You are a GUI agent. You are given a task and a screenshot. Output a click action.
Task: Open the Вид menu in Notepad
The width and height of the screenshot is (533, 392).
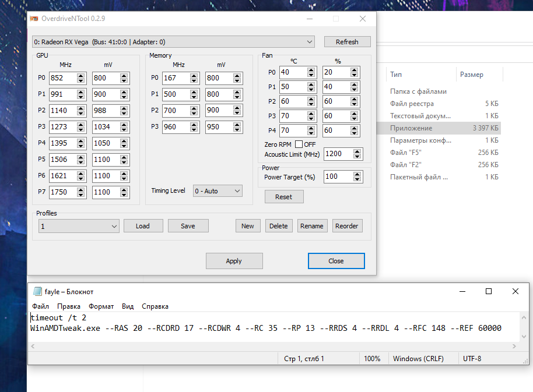click(128, 306)
